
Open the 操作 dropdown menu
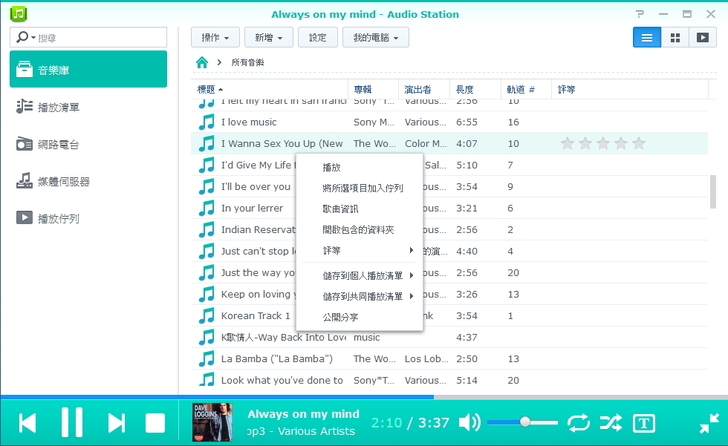[x=215, y=37]
